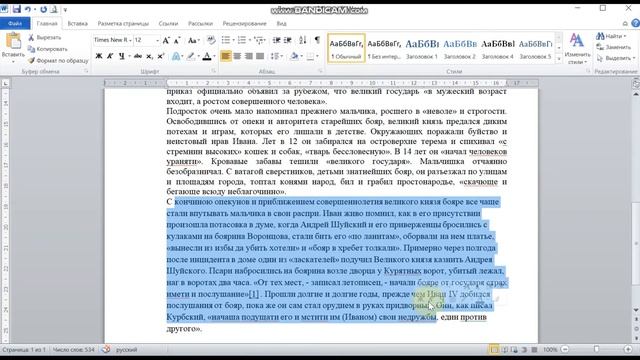The width and height of the screenshot is (640, 360).
Task: Apply text effects icon
Action: 176,56
